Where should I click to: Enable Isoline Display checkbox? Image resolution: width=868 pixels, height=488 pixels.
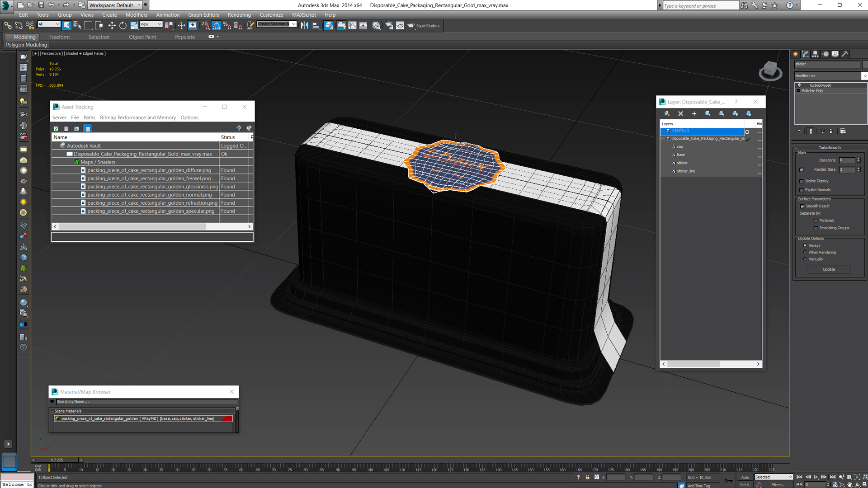pyautogui.click(x=802, y=181)
